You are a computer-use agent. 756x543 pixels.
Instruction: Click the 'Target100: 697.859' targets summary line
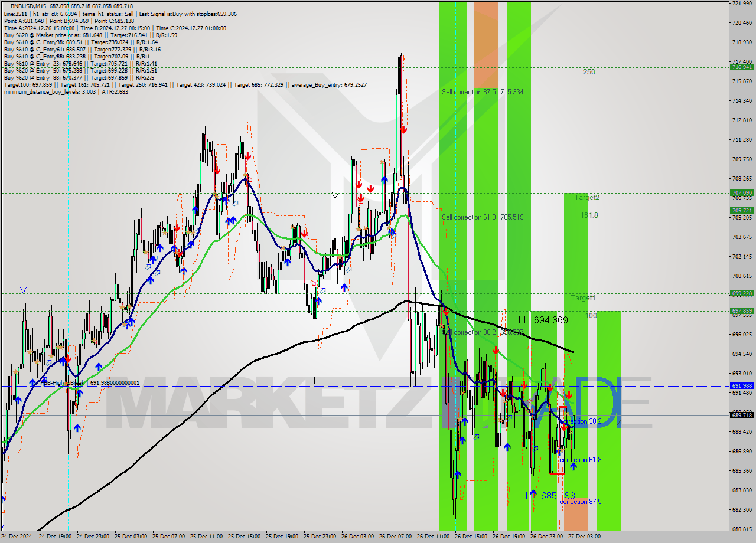[x=185, y=84]
